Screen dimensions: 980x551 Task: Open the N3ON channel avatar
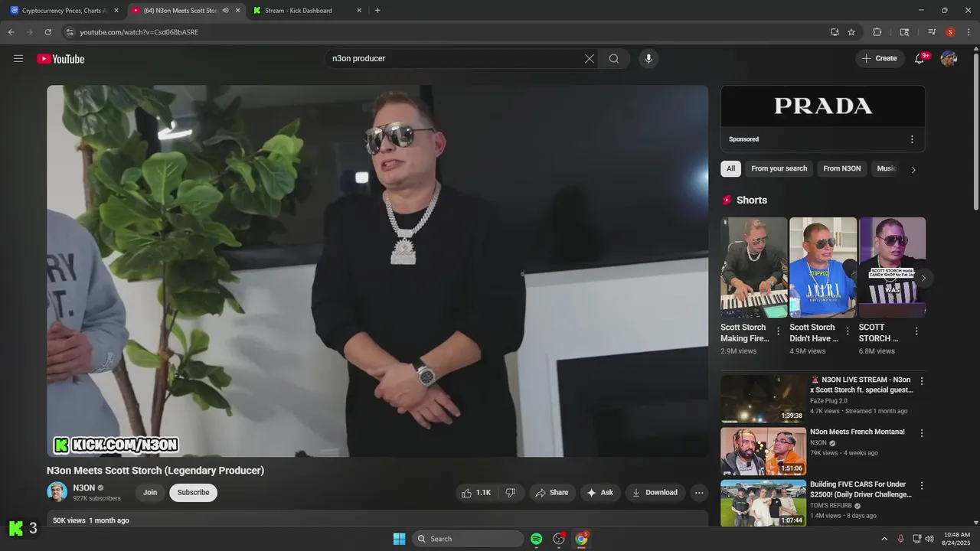click(57, 492)
